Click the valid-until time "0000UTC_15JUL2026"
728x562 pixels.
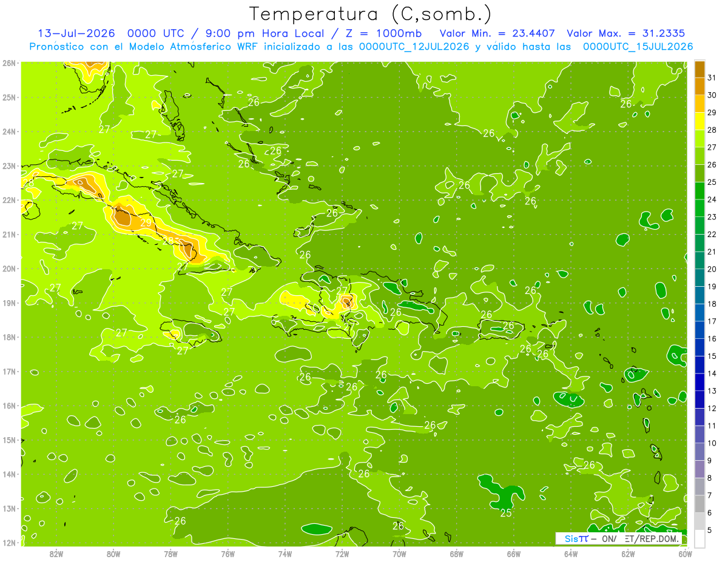click(638, 47)
